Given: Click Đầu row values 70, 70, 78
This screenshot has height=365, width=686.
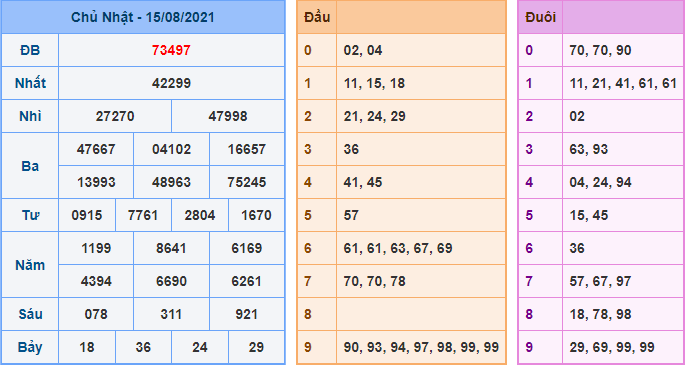Looking at the screenshot, I should [374, 281].
